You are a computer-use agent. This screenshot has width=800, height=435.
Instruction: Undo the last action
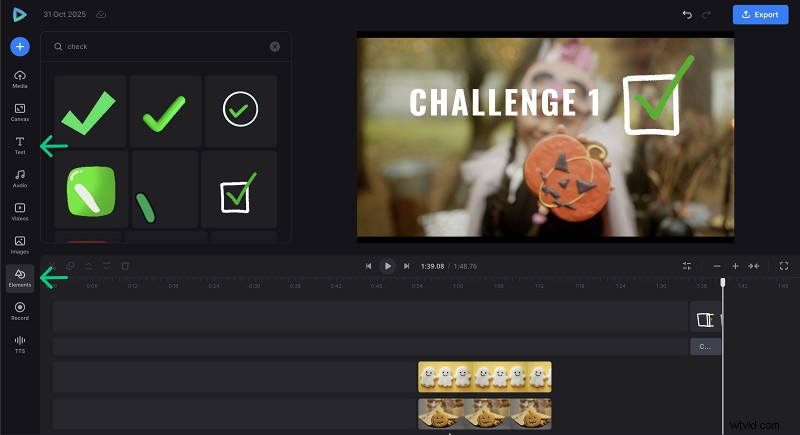click(686, 15)
